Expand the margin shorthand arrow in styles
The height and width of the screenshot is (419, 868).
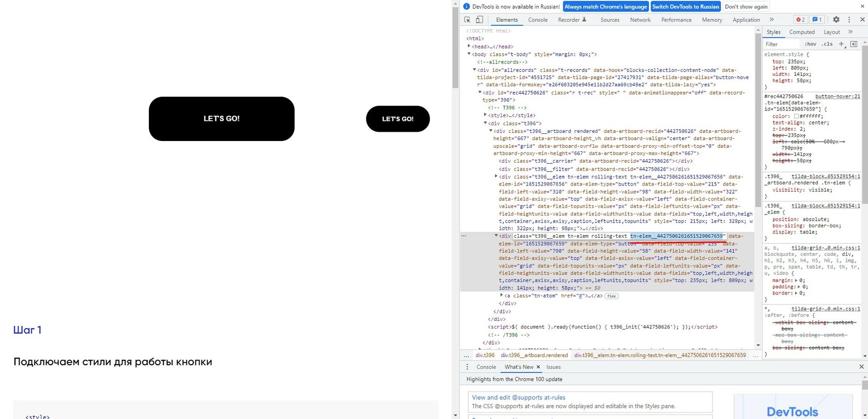[796, 281]
